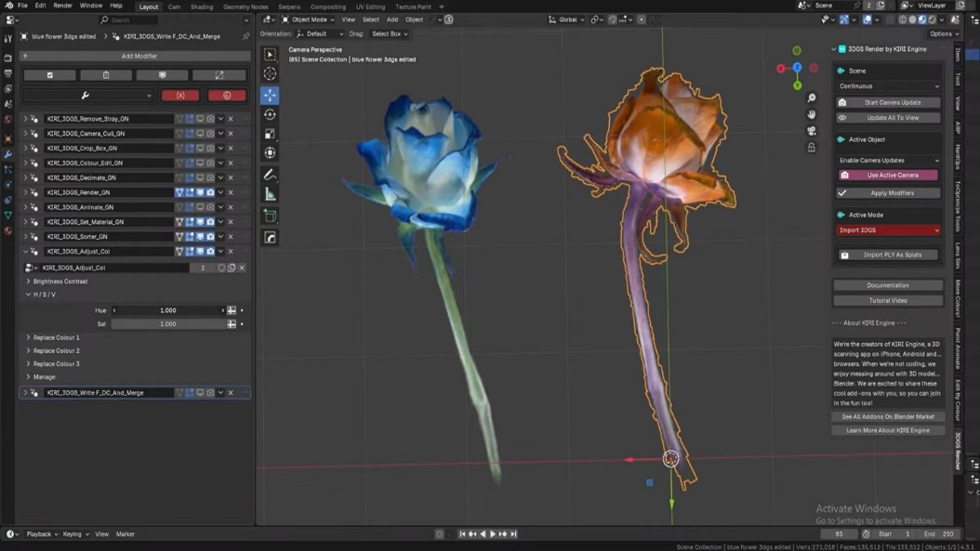Click the Hue value slider field
This screenshot has width=980, height=551.
(x=168, y=310)
